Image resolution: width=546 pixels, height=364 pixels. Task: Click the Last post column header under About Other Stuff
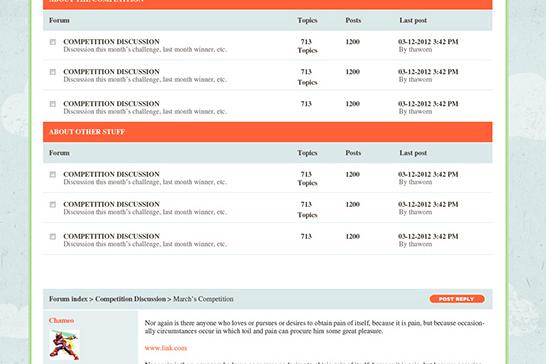pyautogui.click(x=413, y=153)
